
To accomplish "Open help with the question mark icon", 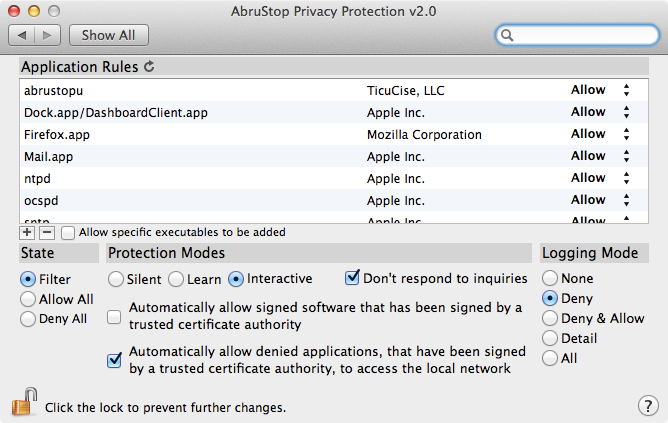I will [x=648, y=406].
